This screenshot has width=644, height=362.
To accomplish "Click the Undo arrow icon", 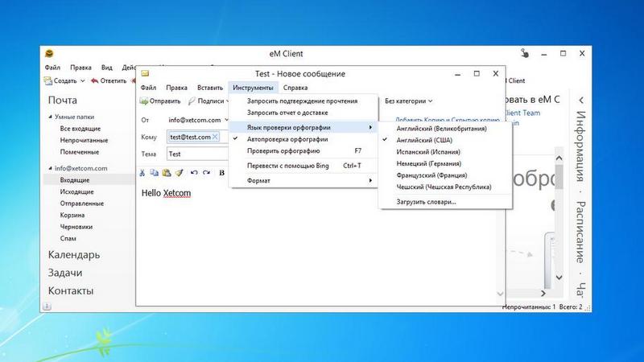I will click(x=194, y=173).
